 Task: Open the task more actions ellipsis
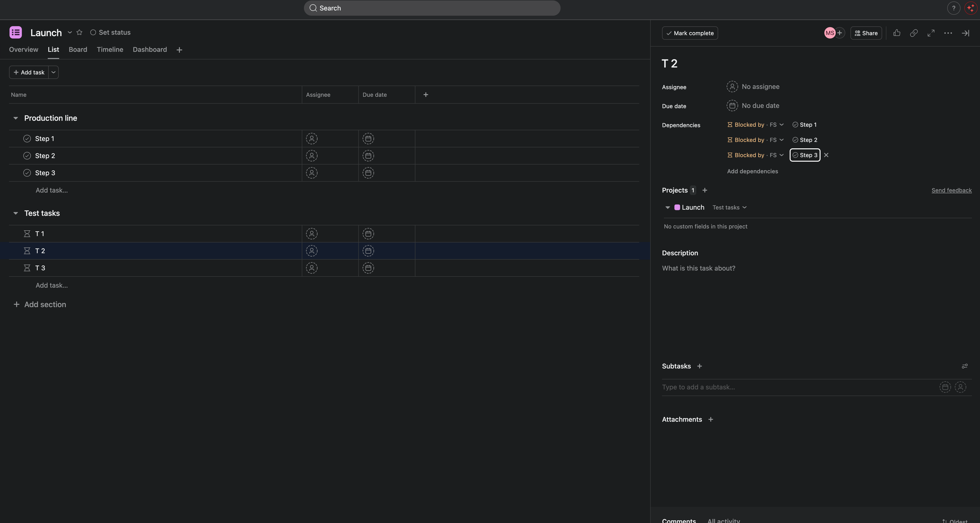[x=948, y=33]
